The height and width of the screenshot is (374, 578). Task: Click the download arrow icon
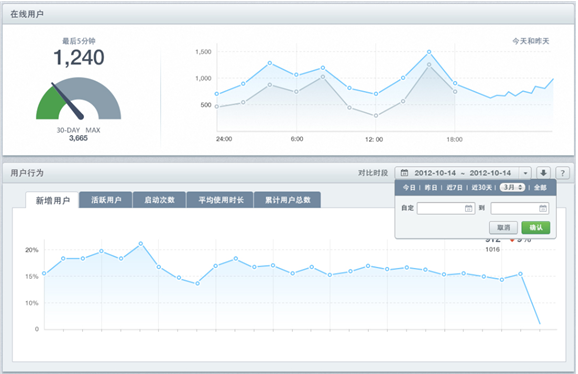(x=543, y=172)
